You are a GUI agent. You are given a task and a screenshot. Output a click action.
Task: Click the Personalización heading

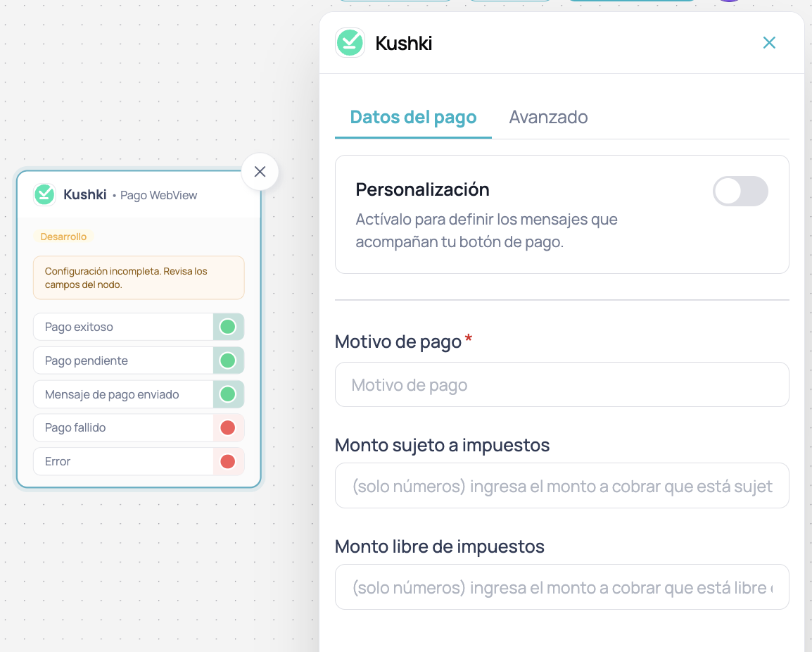coord(422,189)
